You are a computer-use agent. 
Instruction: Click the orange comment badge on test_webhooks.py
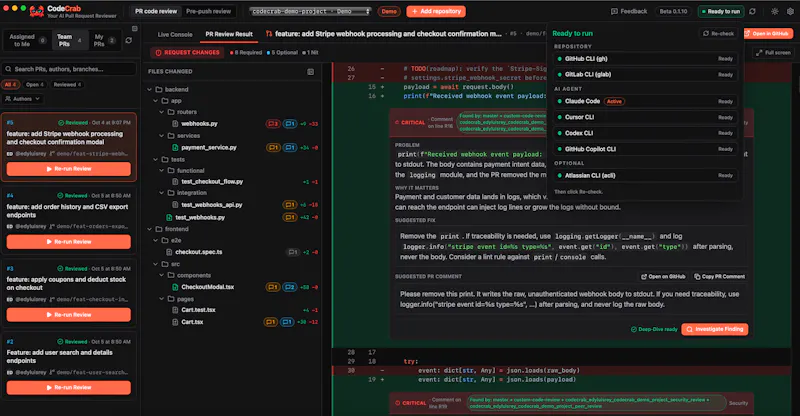point(290,217)
